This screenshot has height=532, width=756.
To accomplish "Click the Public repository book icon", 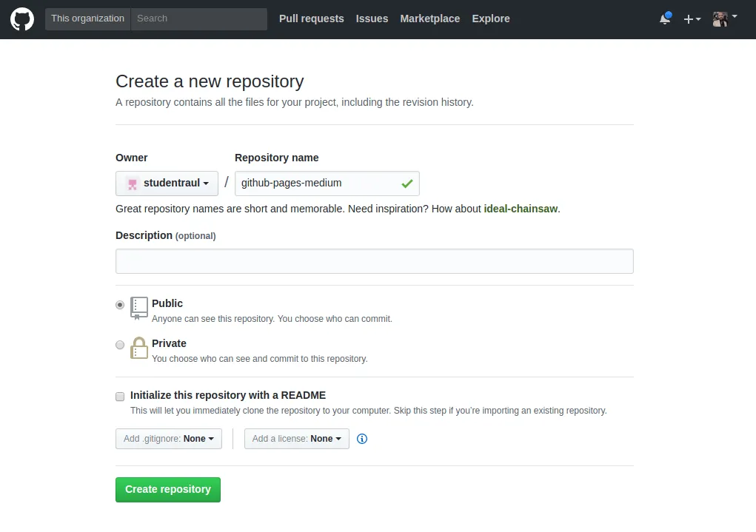I will click(x=139, y=309).
